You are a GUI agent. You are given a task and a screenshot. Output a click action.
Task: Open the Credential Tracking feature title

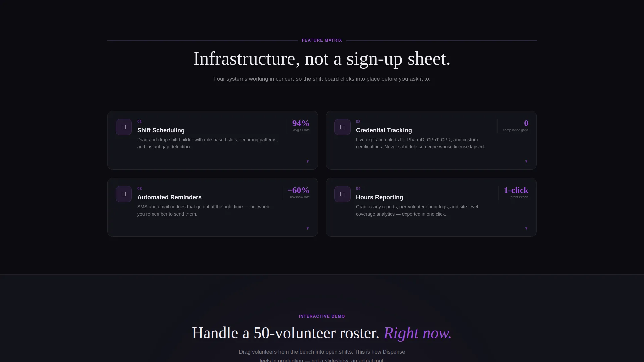[384, 130]
